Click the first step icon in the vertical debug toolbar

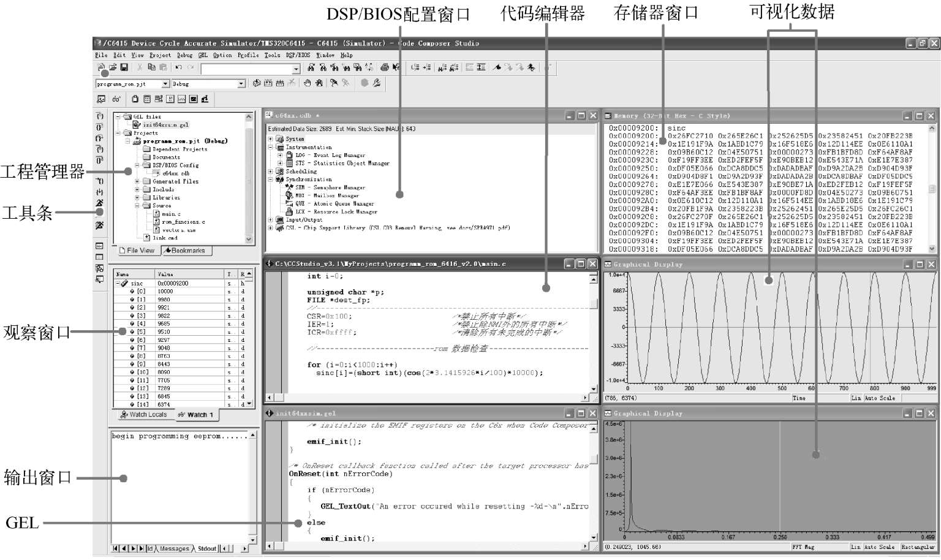pos(99,116)
